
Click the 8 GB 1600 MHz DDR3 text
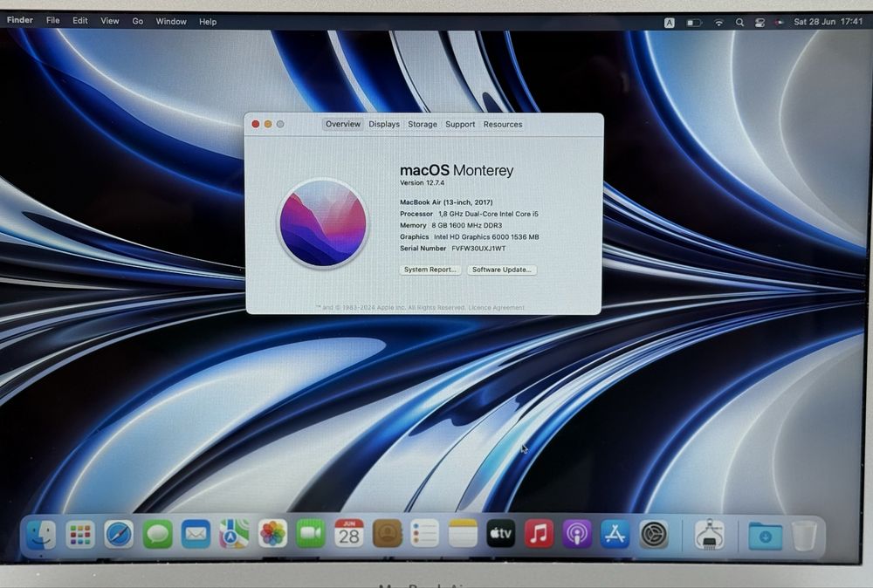tap(466, 225)
